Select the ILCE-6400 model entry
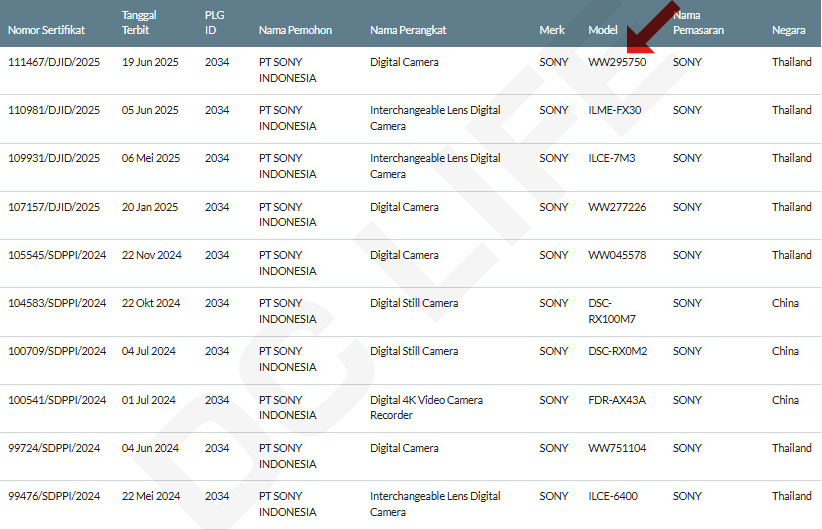This screenshot has height=530, width=822. click(x=614, y=496)
